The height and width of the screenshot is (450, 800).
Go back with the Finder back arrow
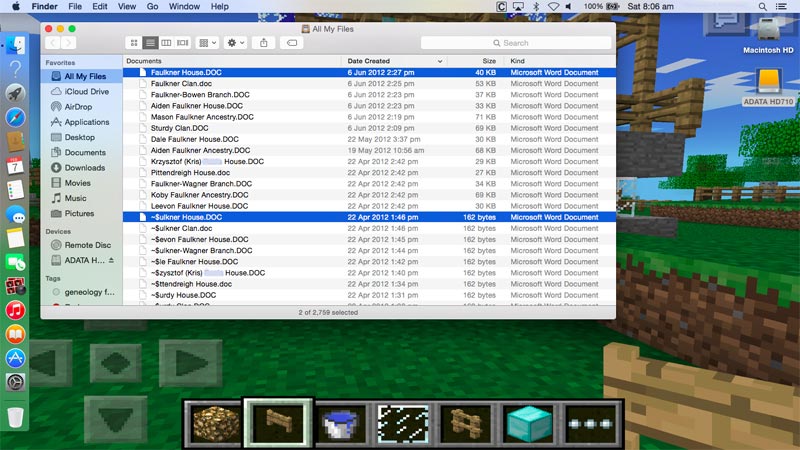coord(53,43)
